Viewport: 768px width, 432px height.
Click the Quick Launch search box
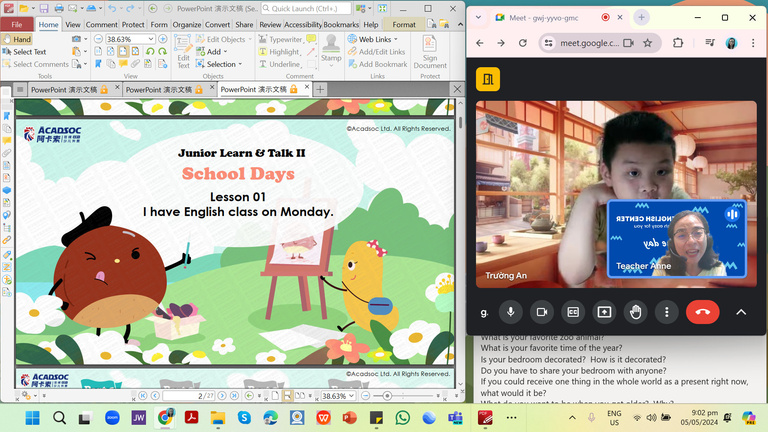[306, 8]
